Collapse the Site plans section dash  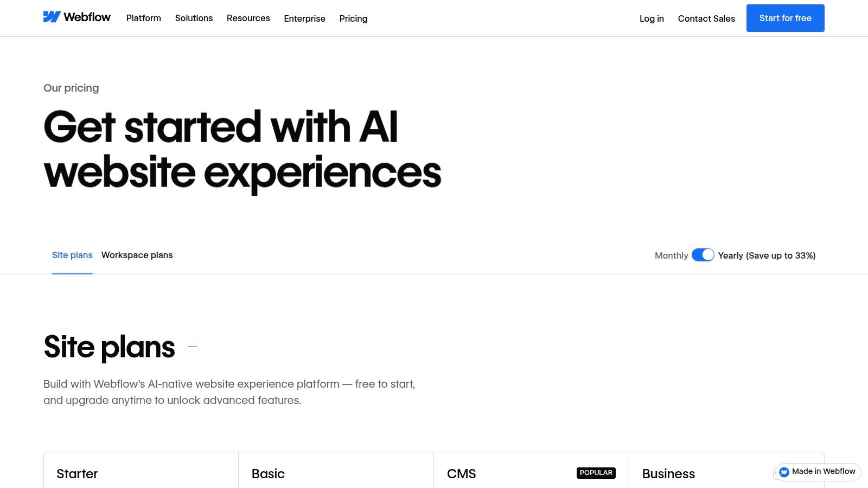tap(192, 346)
